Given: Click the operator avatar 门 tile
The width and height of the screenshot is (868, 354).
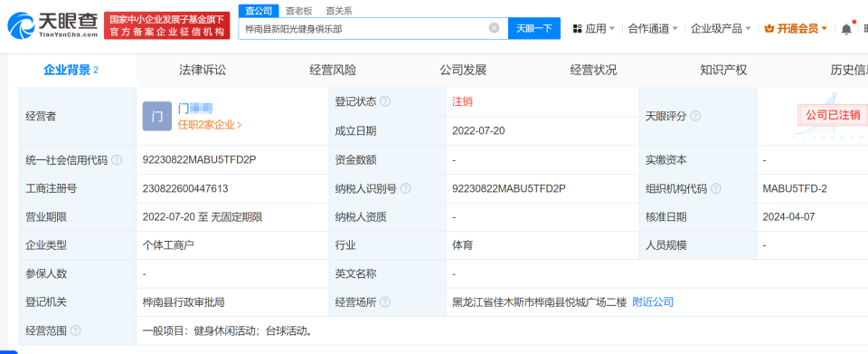Looking at the screenshot, I should pos(156,116).
